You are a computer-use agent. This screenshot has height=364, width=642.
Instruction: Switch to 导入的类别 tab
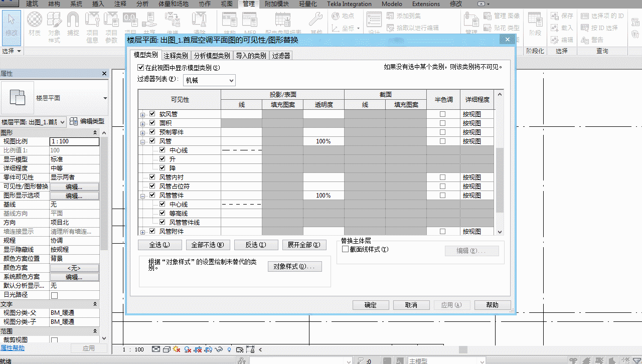coord(251,56)
